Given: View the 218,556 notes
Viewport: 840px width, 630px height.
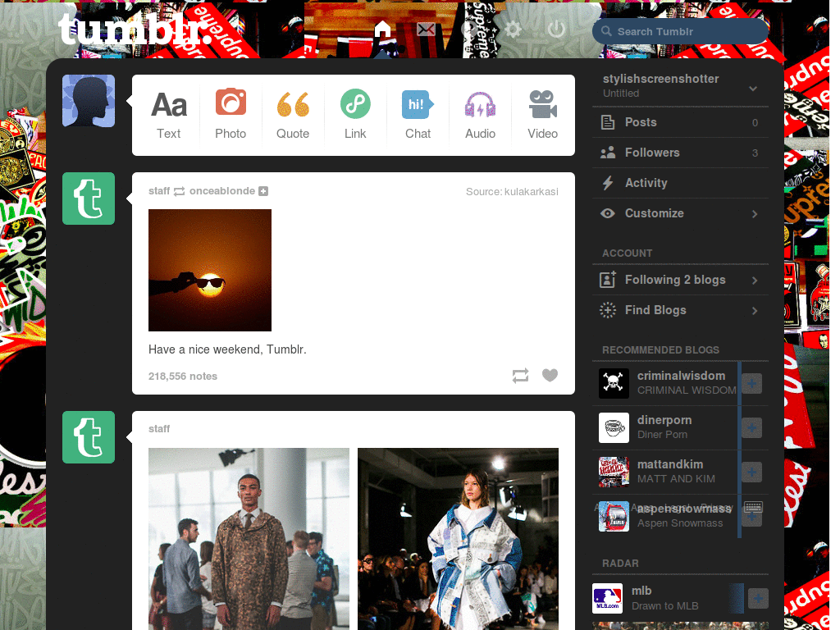Looking at the screenshot, I should (x=183, y=376).
